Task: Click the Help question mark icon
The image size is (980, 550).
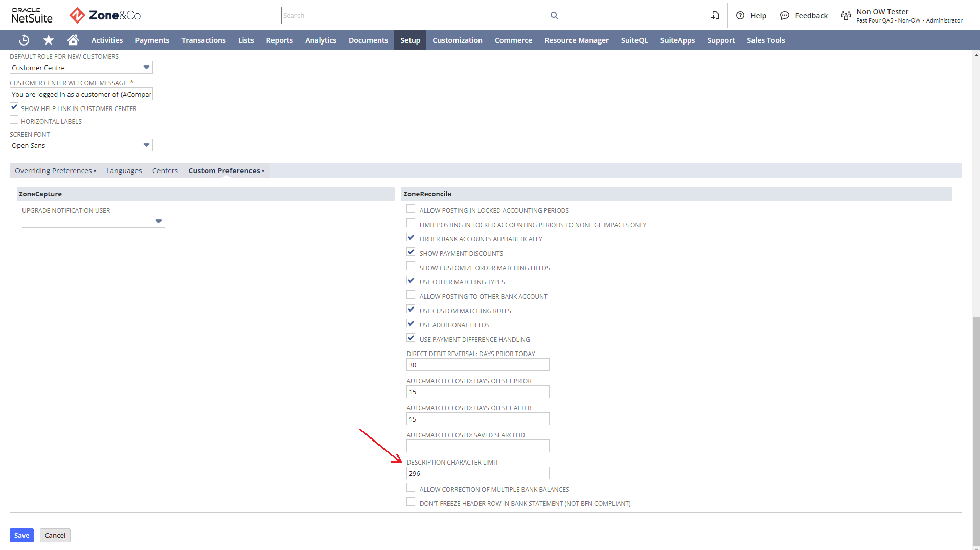Action: pos(740,15)
